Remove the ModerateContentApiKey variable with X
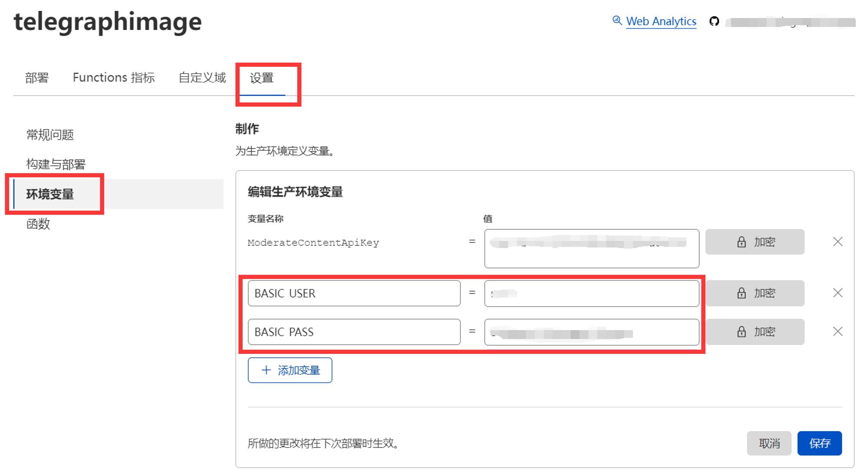Screen dimensions: 868x475 coord(838,242)
